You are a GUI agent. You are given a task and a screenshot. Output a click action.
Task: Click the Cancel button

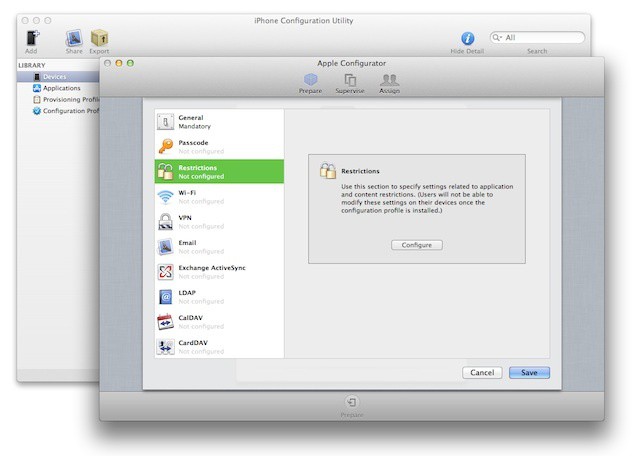point(482,373)
